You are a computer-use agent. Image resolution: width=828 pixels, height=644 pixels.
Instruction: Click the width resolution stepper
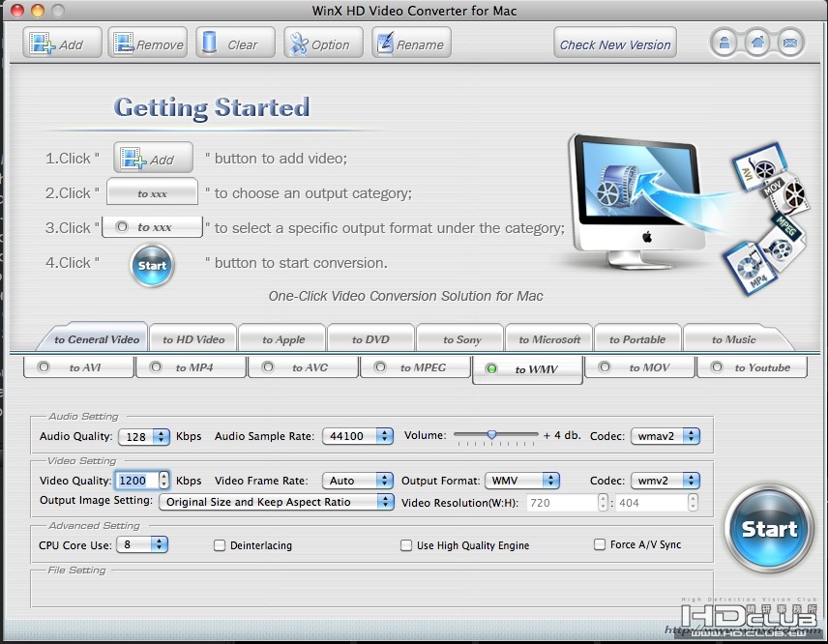pyautogui.click(x=603, y=503)
